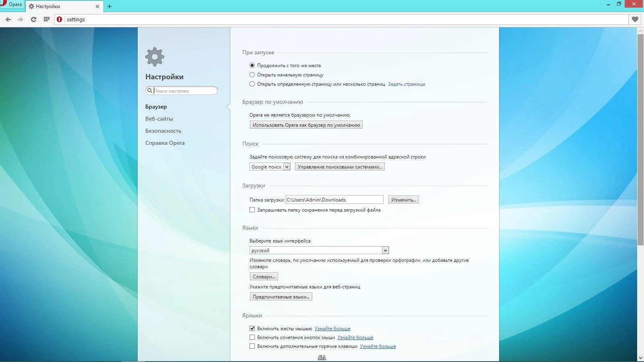This screenshot has width=644, height=362.
Task: Click the 'Предпочитаемые языки...' button
Action: [281, 296]
